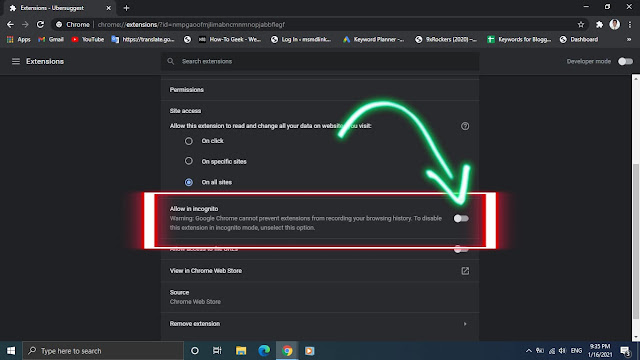
Task: Open the Gmail bookmark
Action: (51, 39)
